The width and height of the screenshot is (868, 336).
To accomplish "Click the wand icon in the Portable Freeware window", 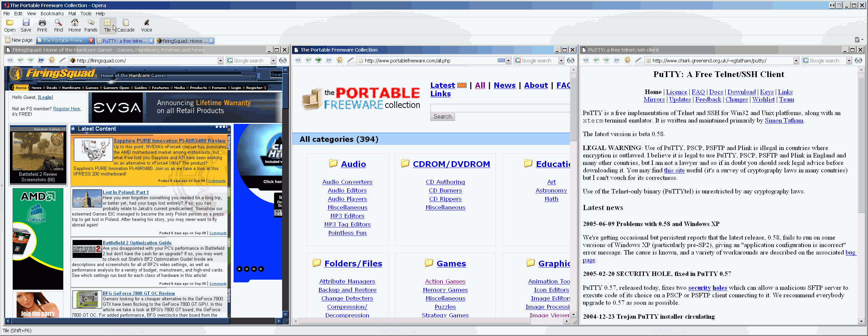I will click(x=350, y=60).
